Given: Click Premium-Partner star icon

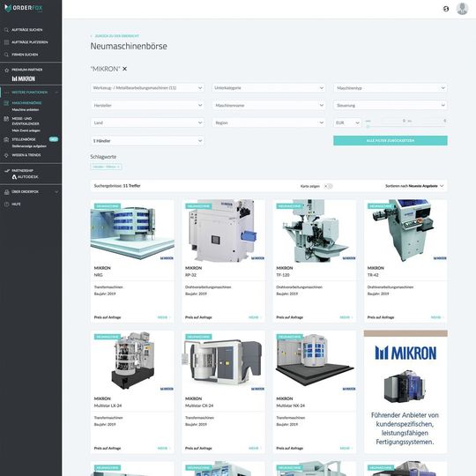Looking at the screenshot, I should coord(6,71).
